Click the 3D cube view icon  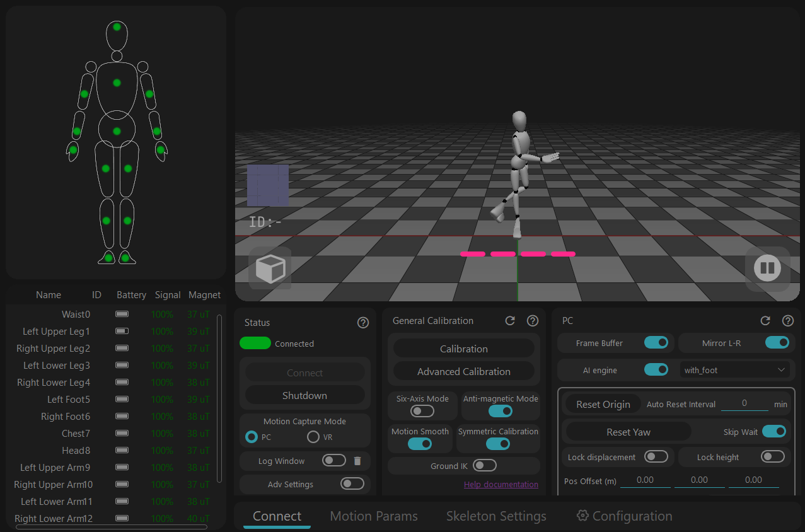(270, 269)
